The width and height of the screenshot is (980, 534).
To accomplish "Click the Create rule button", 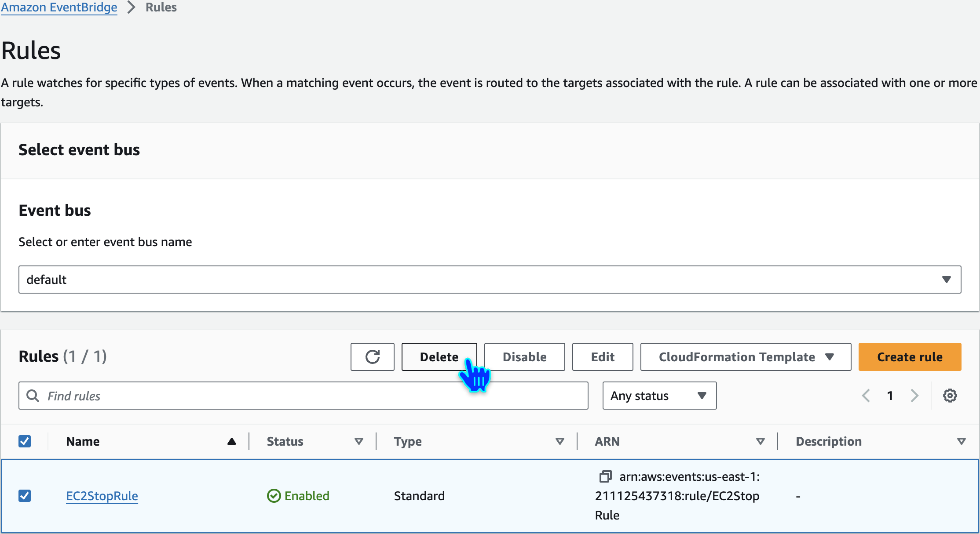I will pos(910,357).
